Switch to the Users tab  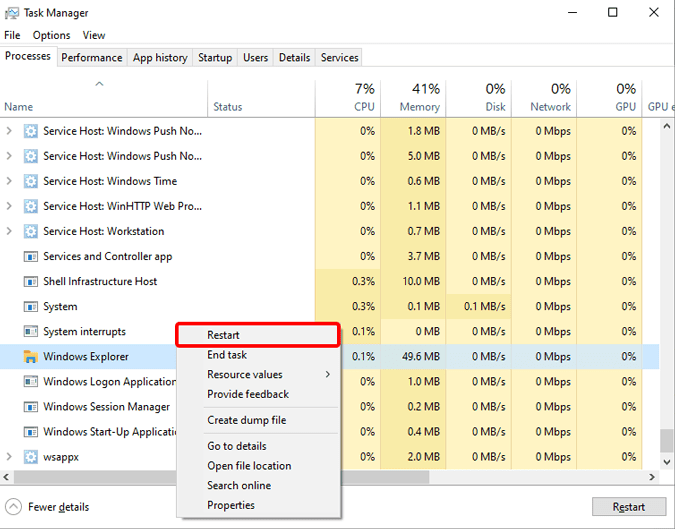(255, 58)
